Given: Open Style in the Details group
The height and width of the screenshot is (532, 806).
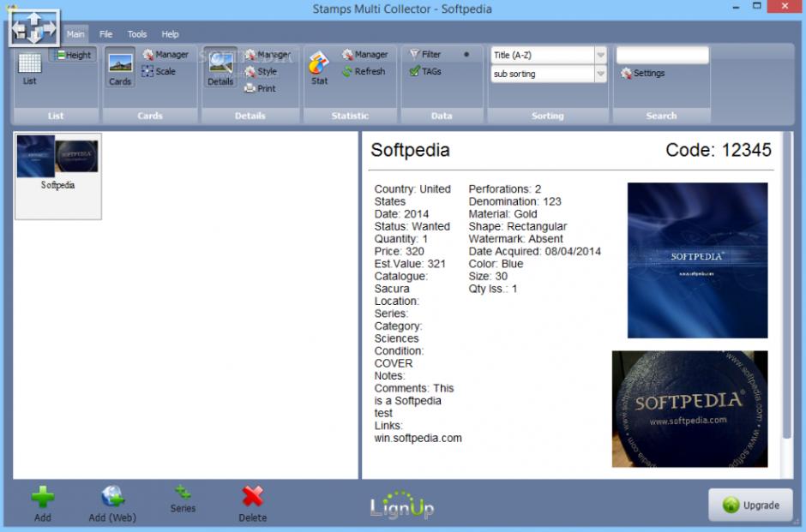Looking at the screenshot, I should tap(261, 71).
